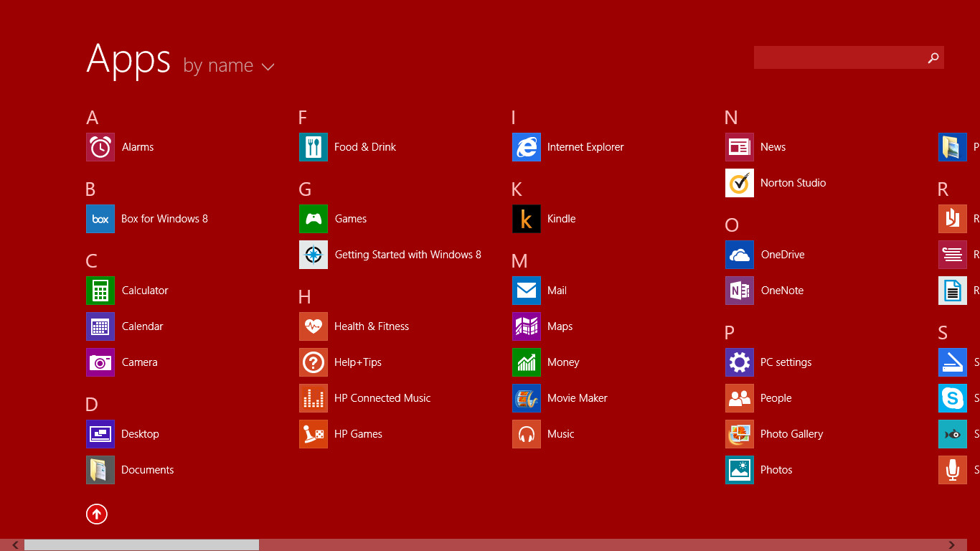The image size is (980, 551).
Task: Open the Music headphones icon
Action: [527, 434]
